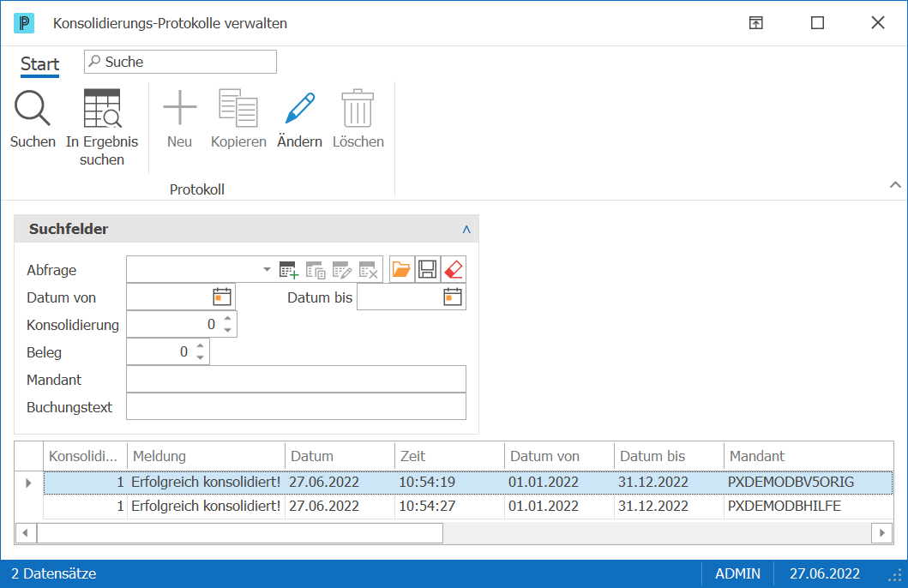Focus the Mandant search field
This screenshot has width=908, height=588.
coord(296,379)
